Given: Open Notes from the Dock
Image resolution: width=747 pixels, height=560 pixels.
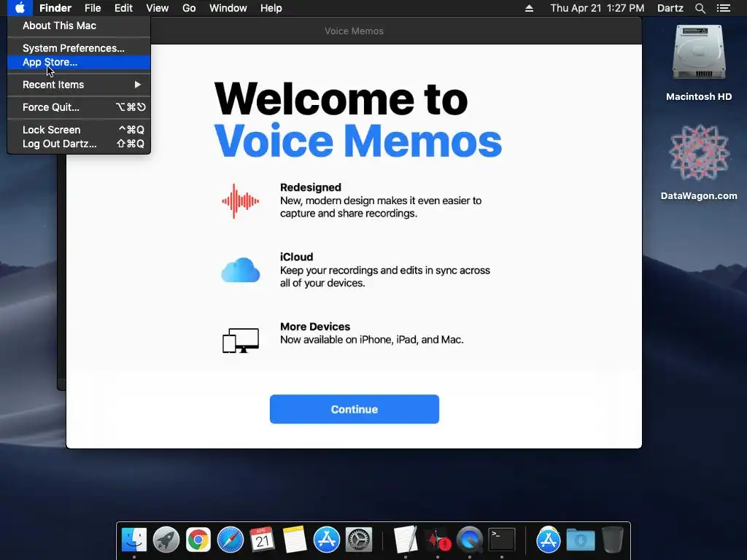Looking at the screenshot, I should point(295,540).
